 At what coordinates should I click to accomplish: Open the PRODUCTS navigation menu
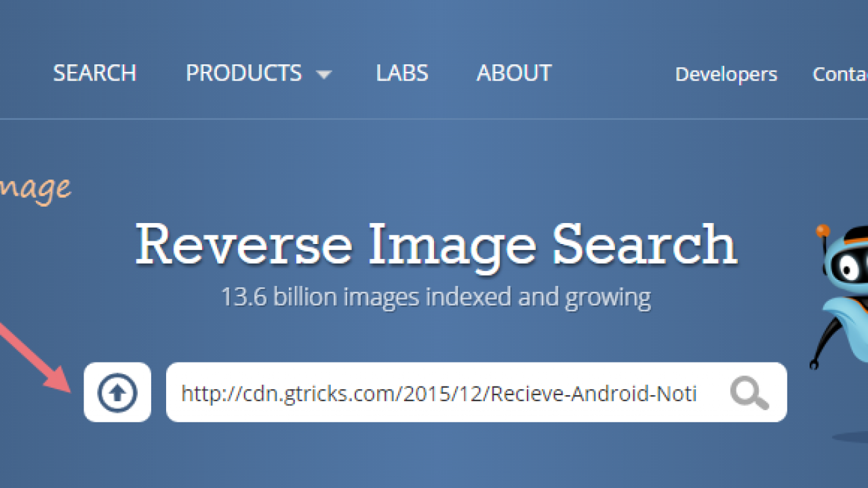click(x=244, y=73)
